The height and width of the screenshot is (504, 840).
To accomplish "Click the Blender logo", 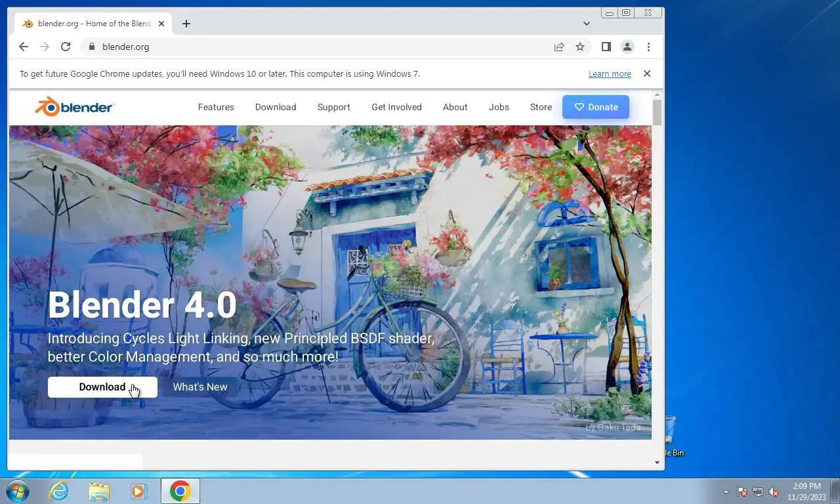I will [x=75, y=107].
